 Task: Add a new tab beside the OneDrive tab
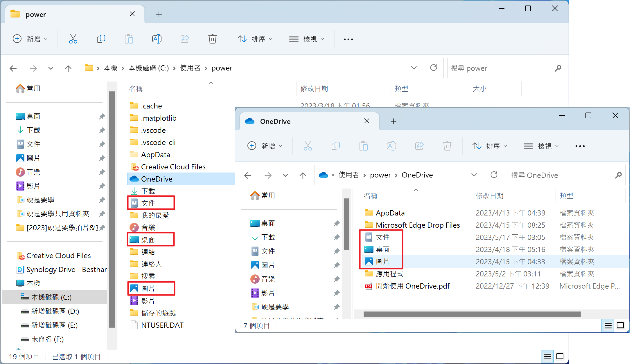pos(394,121)
